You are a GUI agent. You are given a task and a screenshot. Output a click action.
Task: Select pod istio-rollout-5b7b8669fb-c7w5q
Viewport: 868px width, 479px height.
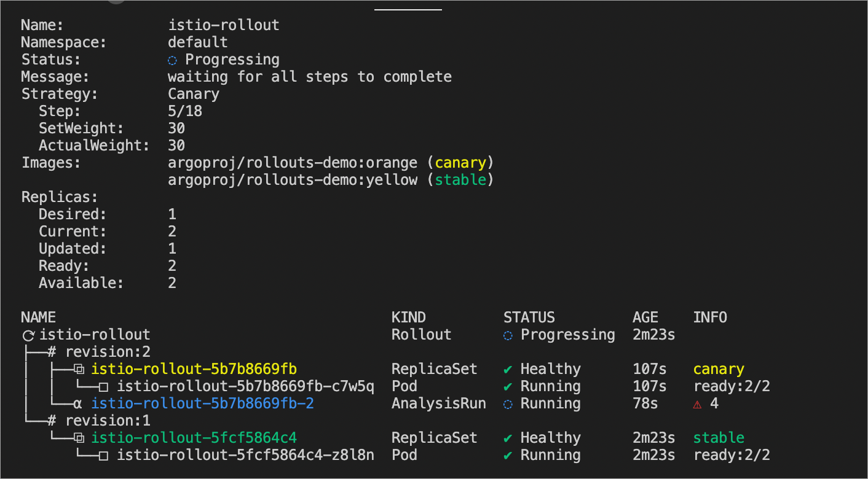(245, 387)
